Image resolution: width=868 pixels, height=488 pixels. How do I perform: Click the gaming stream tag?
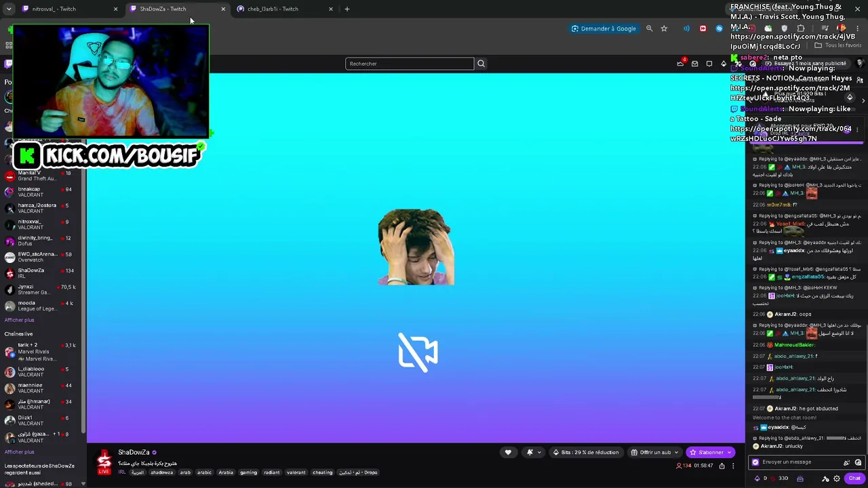[x=248, y=472]
